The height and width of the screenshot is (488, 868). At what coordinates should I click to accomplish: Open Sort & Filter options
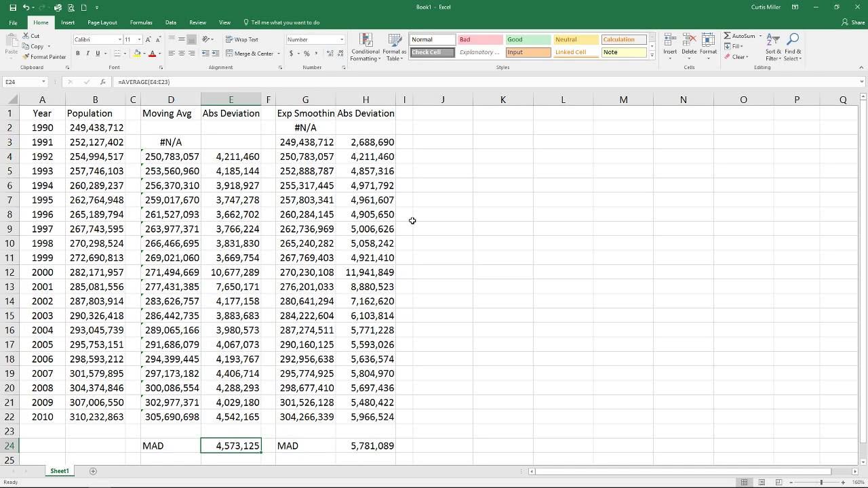[773, 47]
